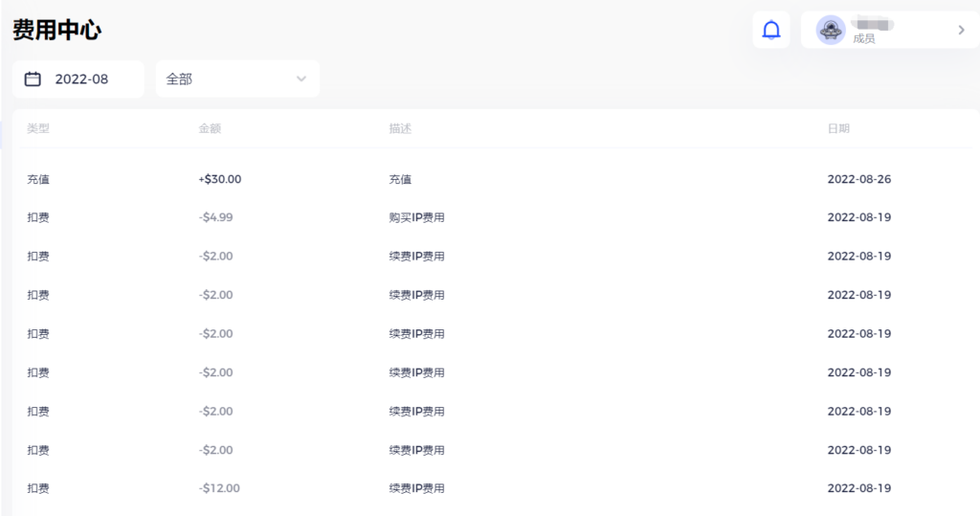The image size is (980, 516).
Task: Open the 2022-08 month picker field
Action: coord(81,79)
